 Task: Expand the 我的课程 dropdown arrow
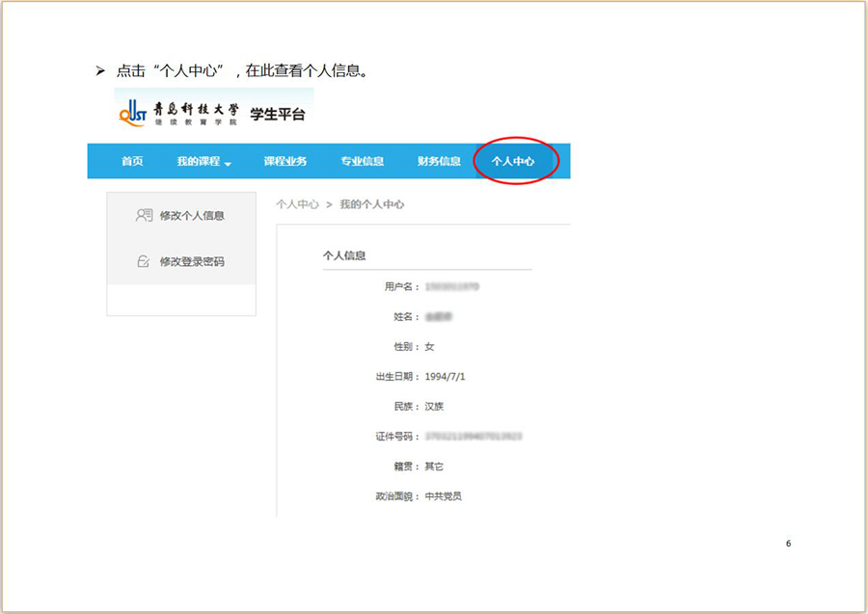(229, 163)
